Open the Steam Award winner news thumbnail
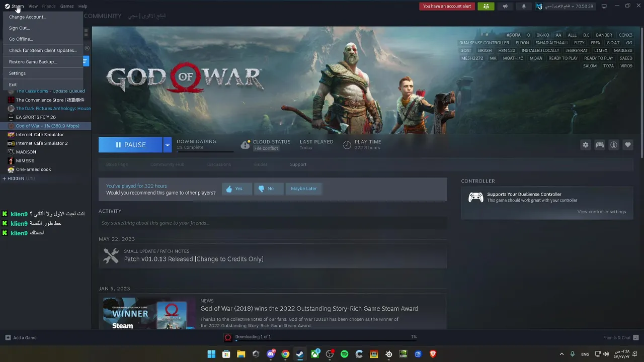The image size is (644, 362). click(149, 314)
